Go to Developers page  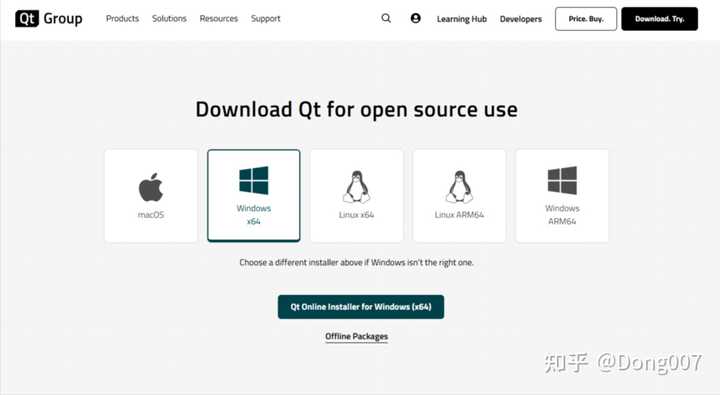521,19
